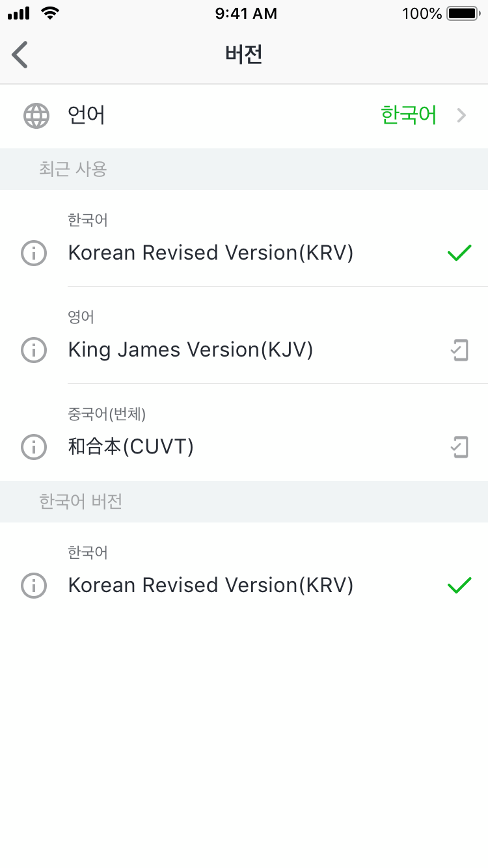Expand language selection chevron
488x868 pixels.
click(462, 116)
